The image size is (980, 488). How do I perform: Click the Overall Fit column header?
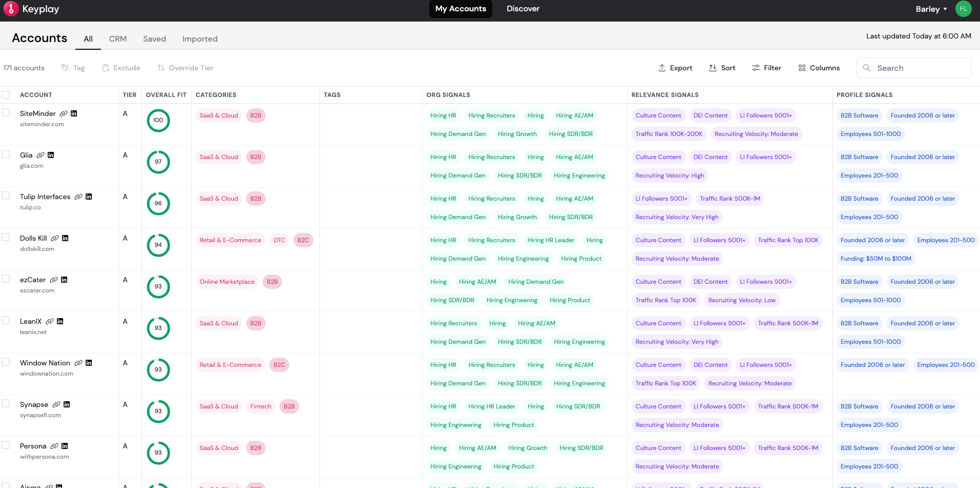[166, 95]
